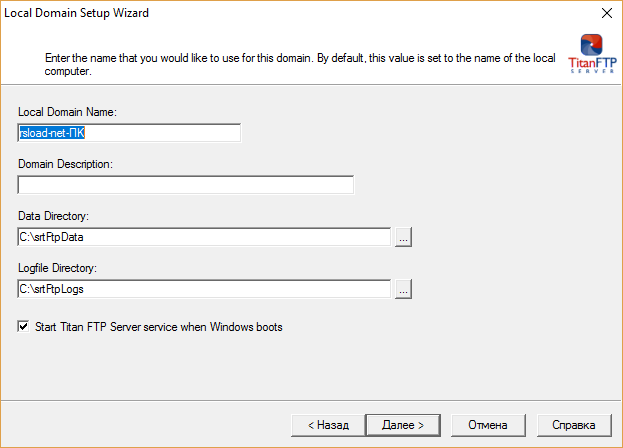Select the Logfile Directory path field
Image resolution: width=623 pixels, height=448 pixels.
[x=203, y=289]
